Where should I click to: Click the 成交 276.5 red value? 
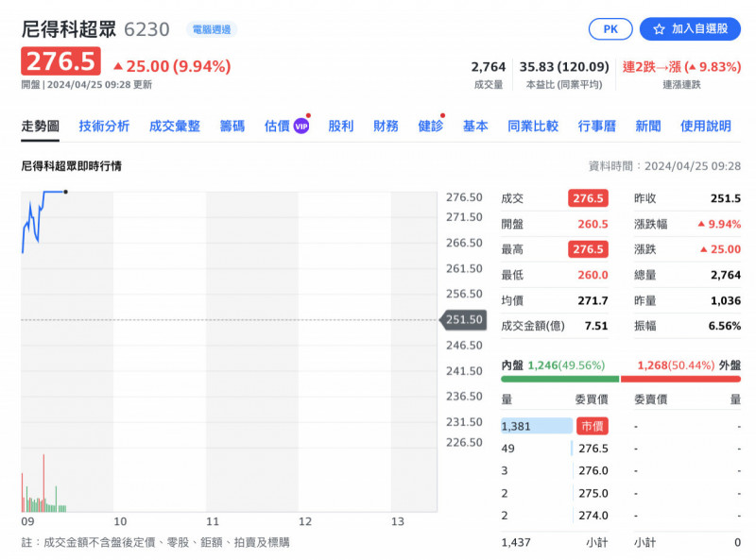tap(588, 198)
